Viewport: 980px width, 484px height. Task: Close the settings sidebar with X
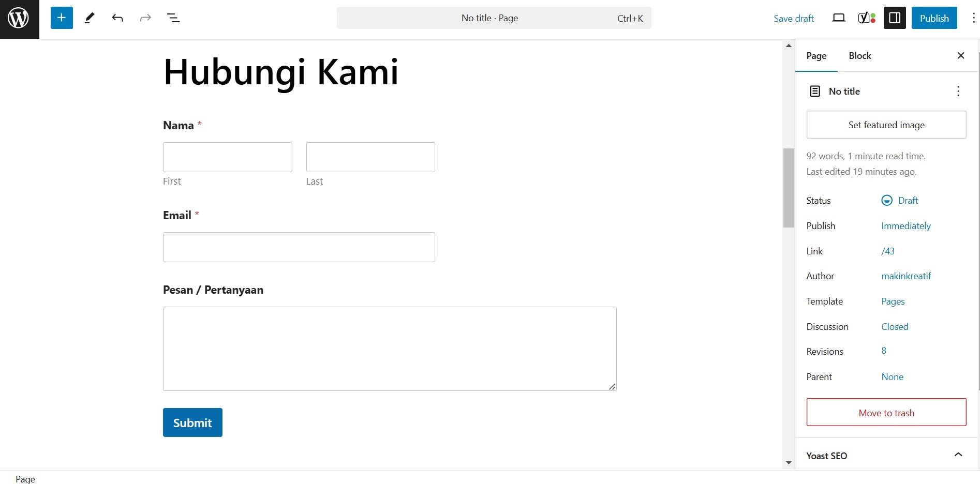coord(961,55)
